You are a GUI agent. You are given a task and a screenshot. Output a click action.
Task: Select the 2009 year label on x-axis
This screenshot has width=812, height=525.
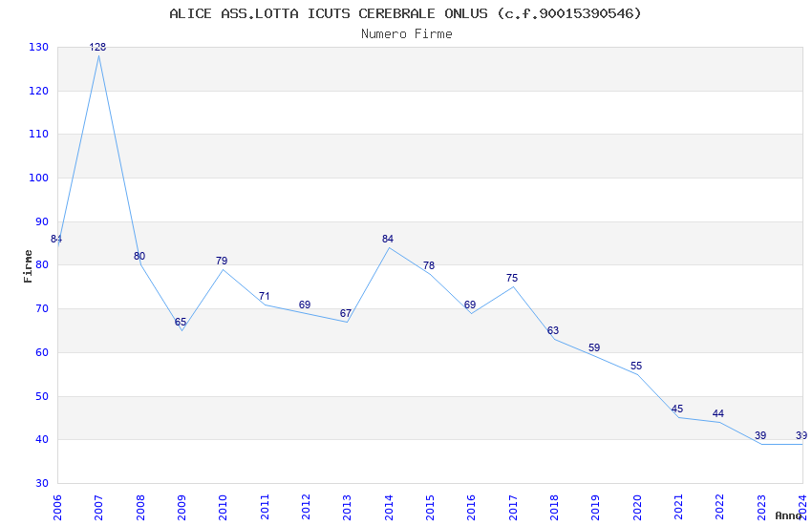click(x=182, y=507)
